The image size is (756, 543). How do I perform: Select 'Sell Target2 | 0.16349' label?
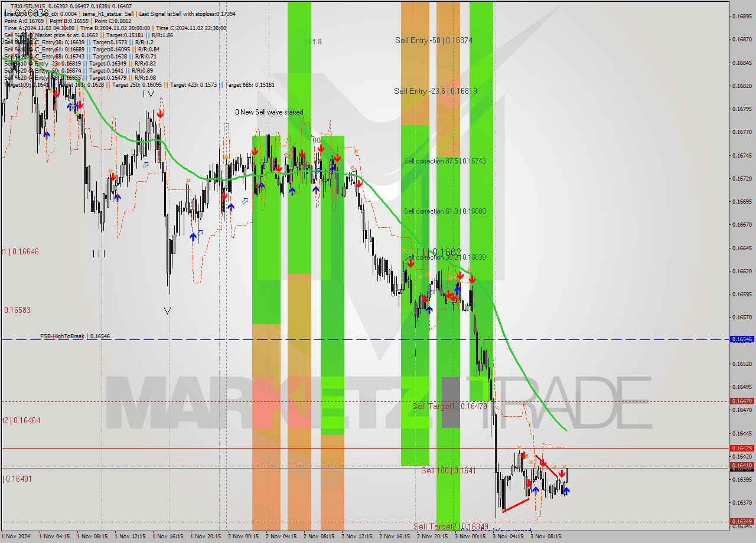coord(451,526)
